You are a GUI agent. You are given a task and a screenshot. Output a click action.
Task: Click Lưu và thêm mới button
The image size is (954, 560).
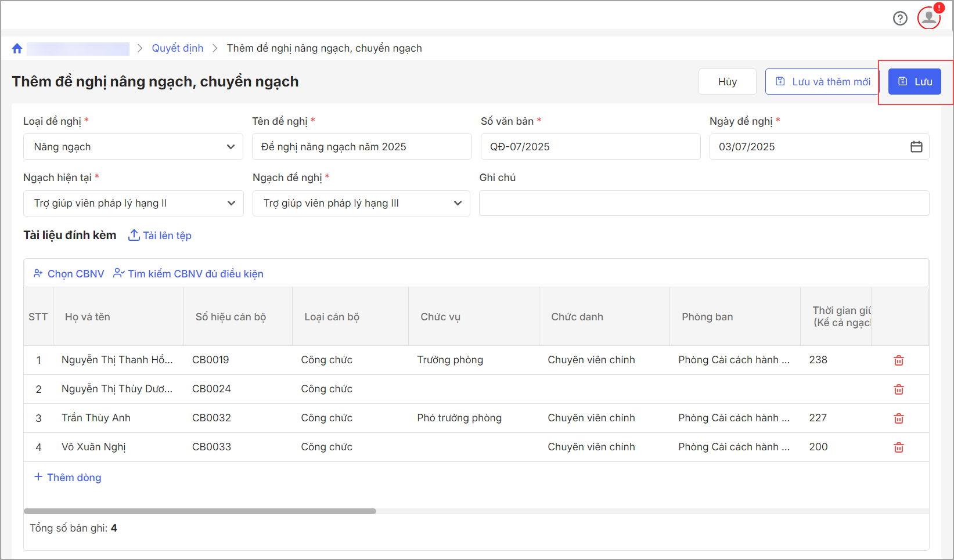[x=823, y=82]
